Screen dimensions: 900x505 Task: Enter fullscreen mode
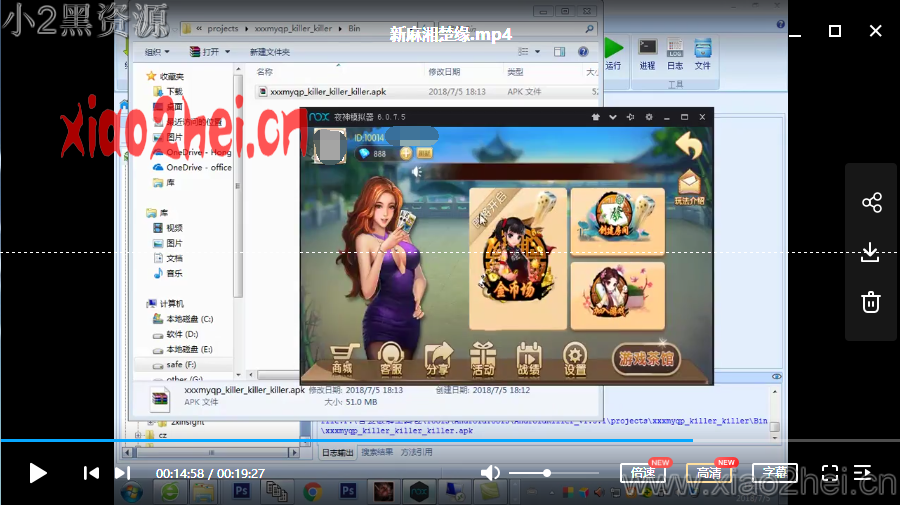coord(830,473)
